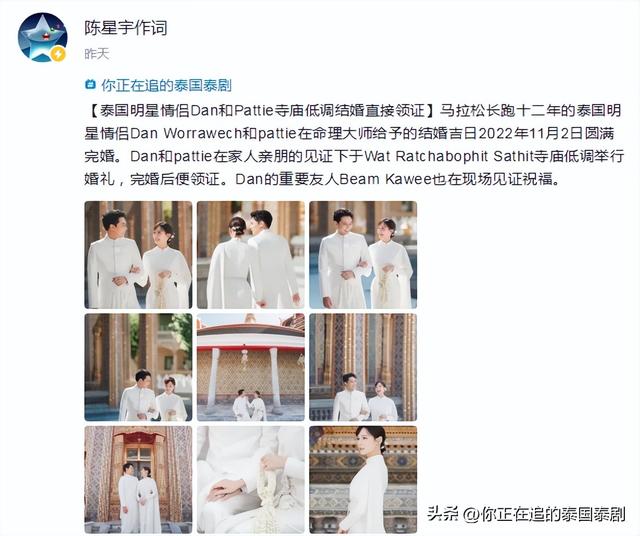
Task: Open first photo of couple facing camera
Action: click(138, 255)
